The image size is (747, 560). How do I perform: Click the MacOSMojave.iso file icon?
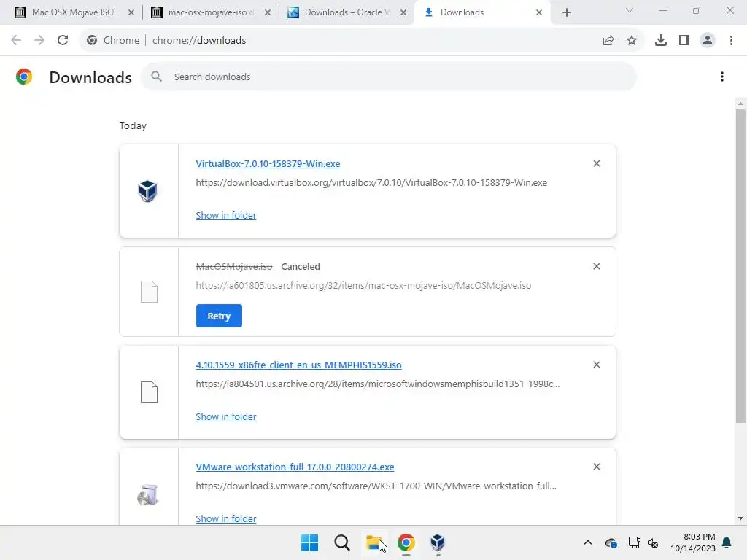coord(149,292)
